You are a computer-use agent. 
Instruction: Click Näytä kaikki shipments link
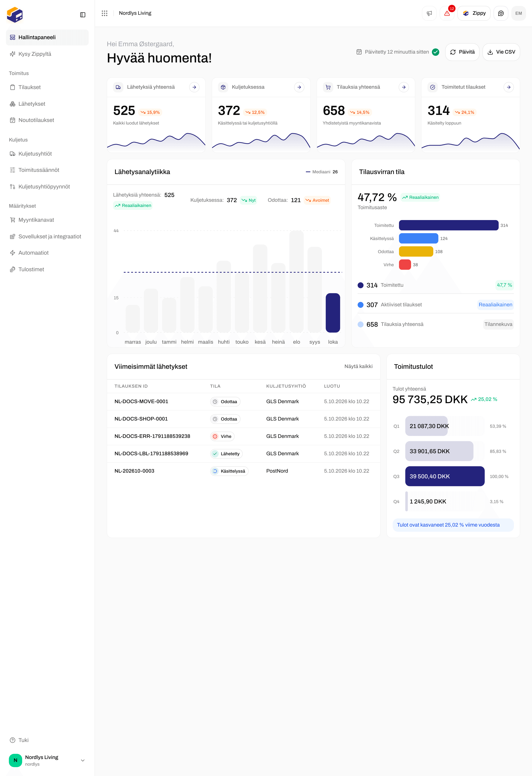[358, 366]
